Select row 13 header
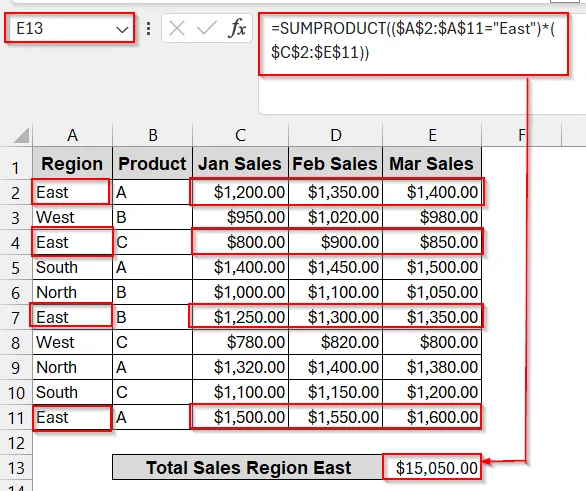 [x=16, y=468]
